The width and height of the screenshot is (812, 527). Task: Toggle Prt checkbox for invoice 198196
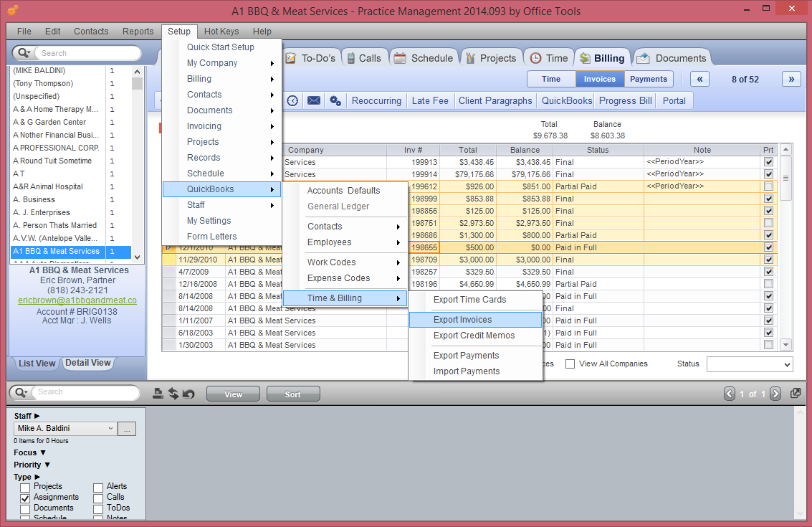tap(768, 284)
